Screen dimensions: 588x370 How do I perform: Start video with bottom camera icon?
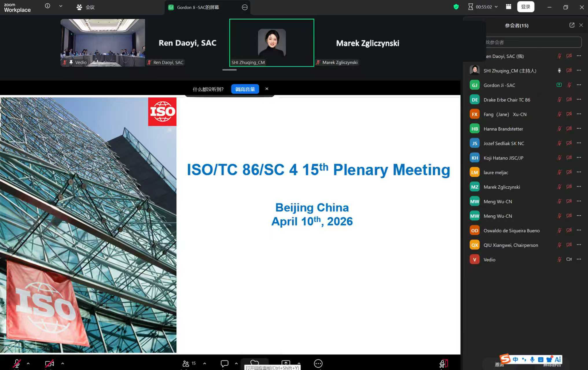(49, 363)
